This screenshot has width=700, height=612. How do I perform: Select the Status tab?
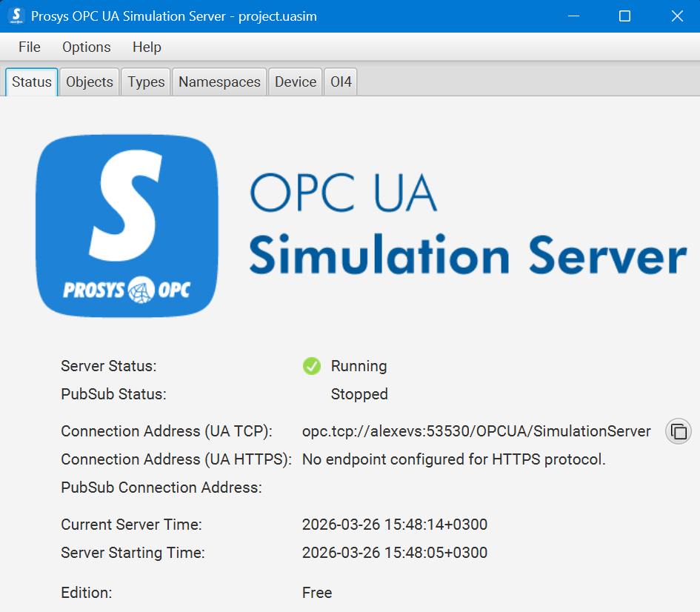(x=32, y=82)
